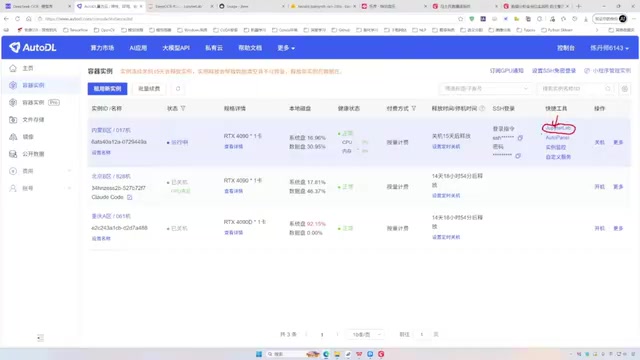The height and width of the screenshot is (360, 640).
Task: Click the page jump input in pagination
Action: [x=422, y=334]
